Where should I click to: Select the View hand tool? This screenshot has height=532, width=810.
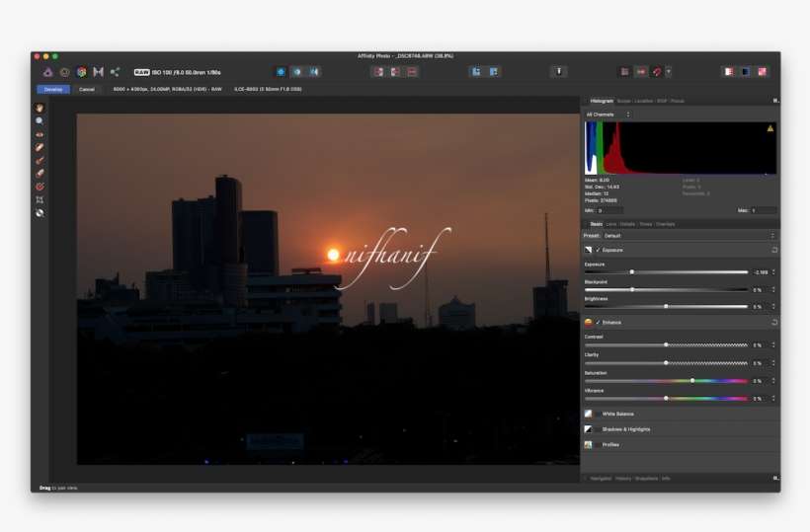[x=40, y=108]
